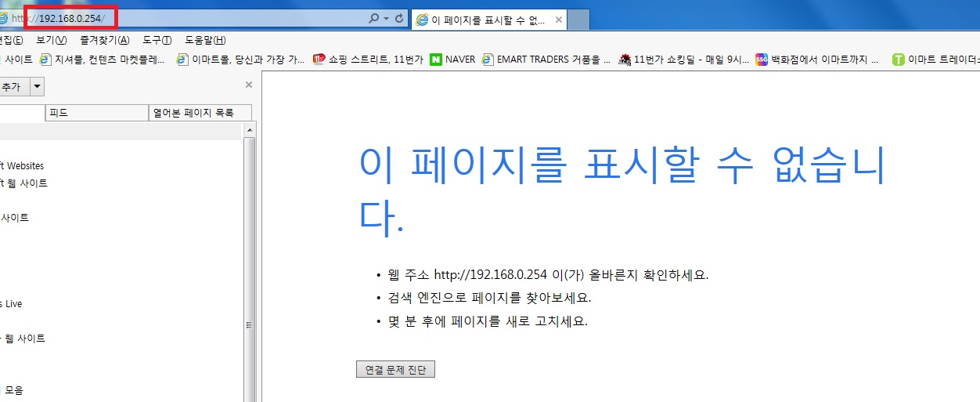The height and width of the screenshot is (402, 980).
Task: Expand the dropdown arrow beside 추가
Action: click(38, 86)
